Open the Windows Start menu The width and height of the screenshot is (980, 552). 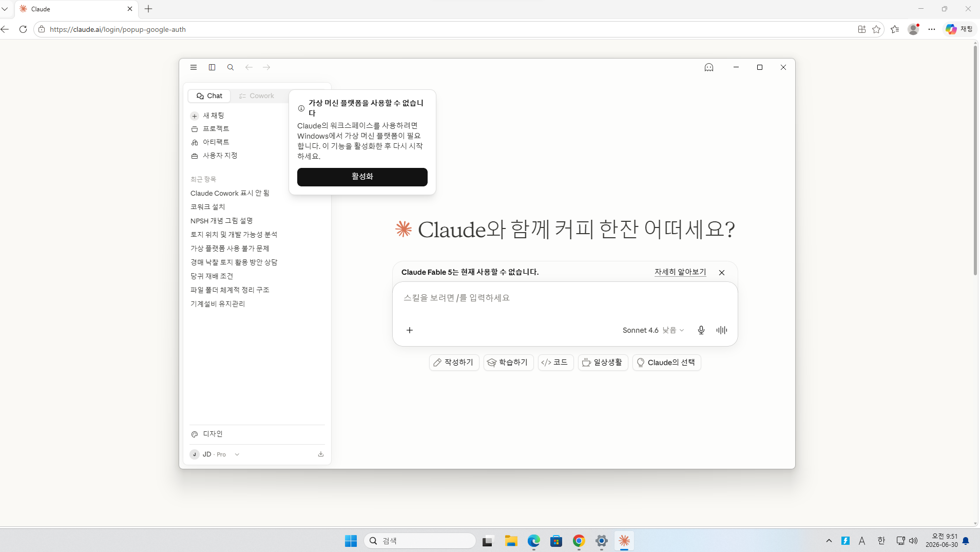(x=351, y=541)
